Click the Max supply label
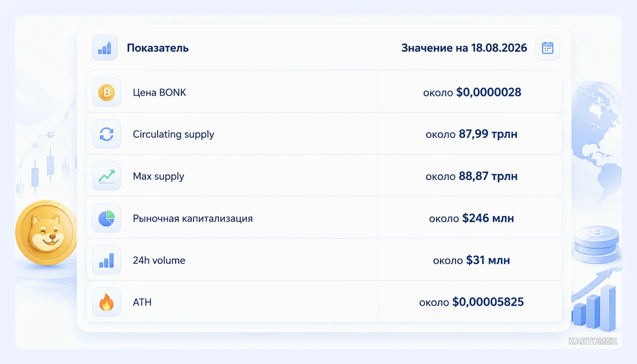This screenshot has width=637, height=364. pyautogui.click(x=158, y=177)
